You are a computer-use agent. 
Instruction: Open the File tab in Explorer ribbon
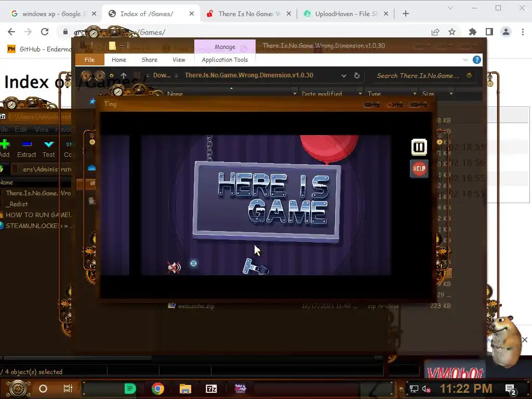coord(89,60)
